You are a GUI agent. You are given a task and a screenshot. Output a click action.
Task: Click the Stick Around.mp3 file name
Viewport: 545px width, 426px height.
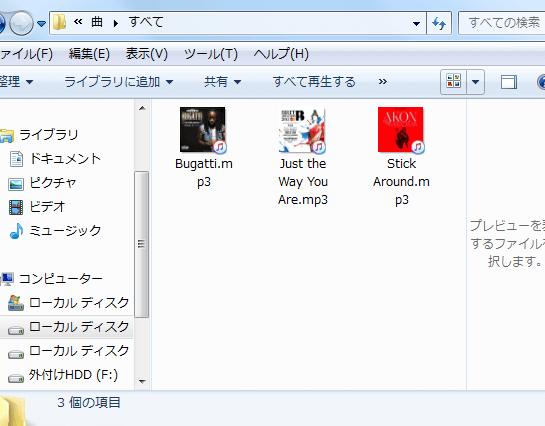coord(401,182)
